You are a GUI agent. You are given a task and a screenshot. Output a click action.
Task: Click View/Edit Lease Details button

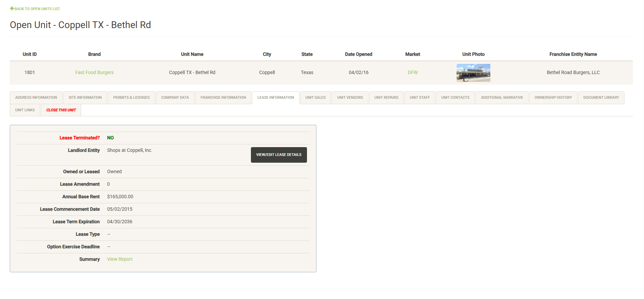pos(279,155)
